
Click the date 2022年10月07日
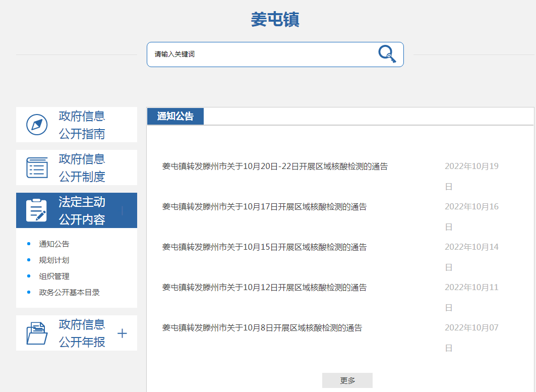pyautogui.click(x=472, y=338)
